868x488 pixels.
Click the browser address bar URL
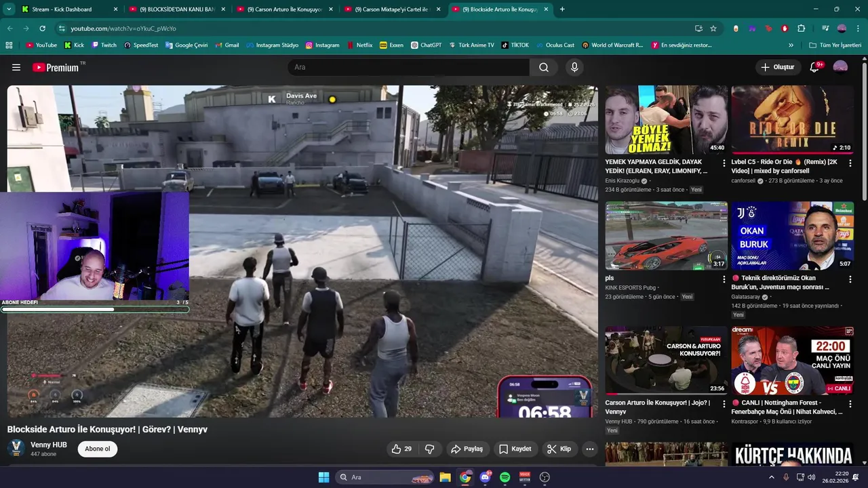tap(123, 28)
